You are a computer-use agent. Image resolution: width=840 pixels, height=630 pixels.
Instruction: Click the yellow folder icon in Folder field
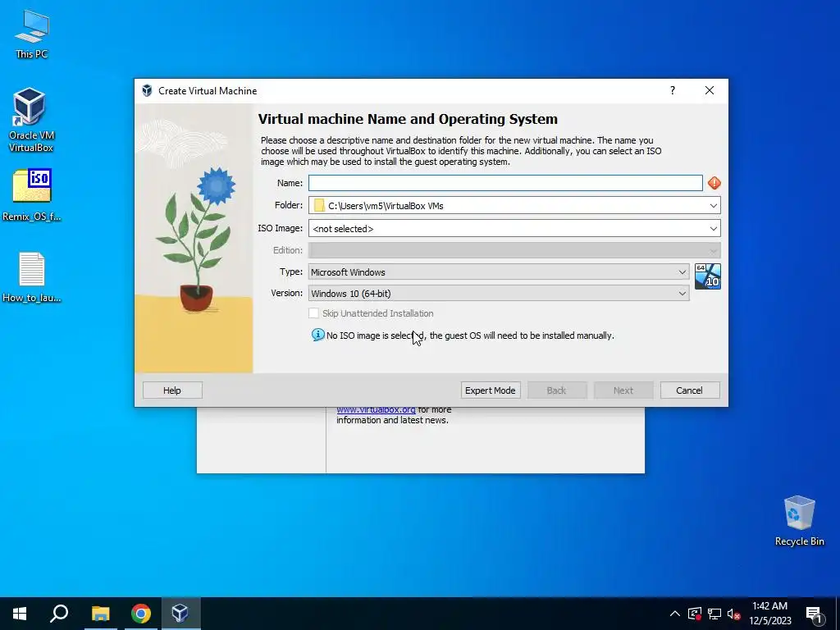click(x=319, y=206)
